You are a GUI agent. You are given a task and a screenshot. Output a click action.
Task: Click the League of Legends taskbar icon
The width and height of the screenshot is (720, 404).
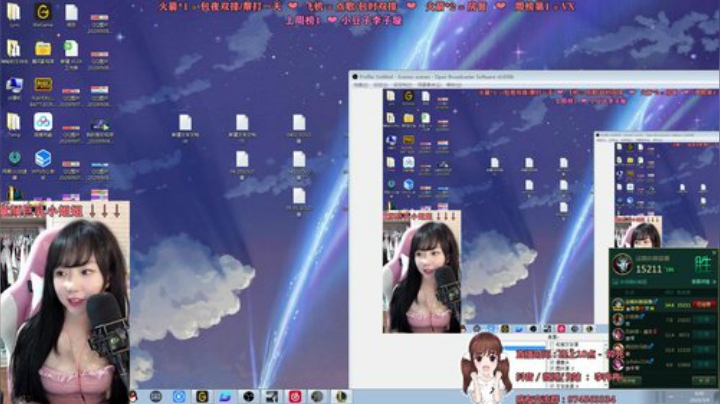point(341,396)
